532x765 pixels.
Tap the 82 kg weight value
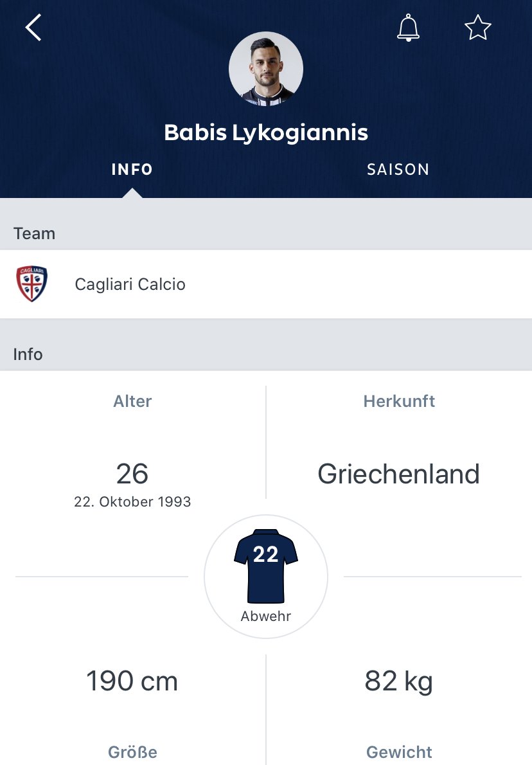398,681
